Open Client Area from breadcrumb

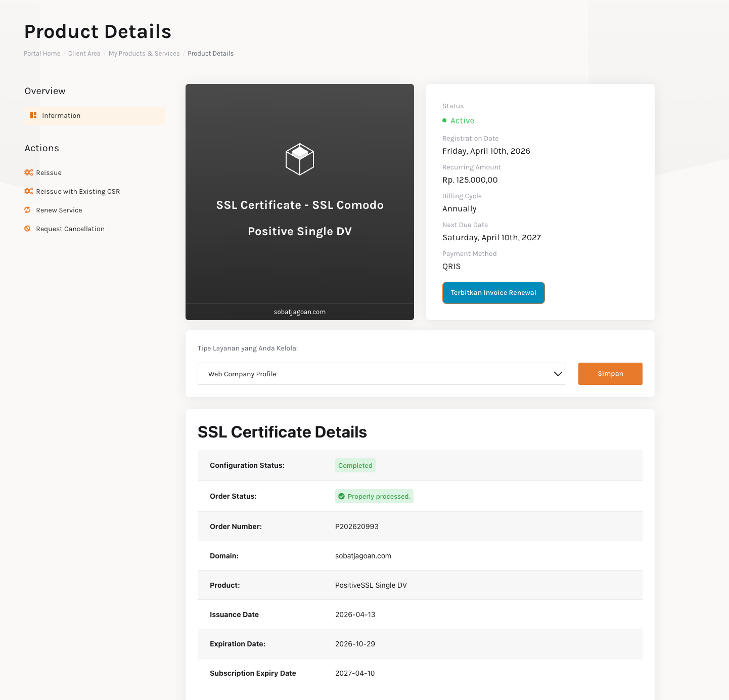click(84, 54)
